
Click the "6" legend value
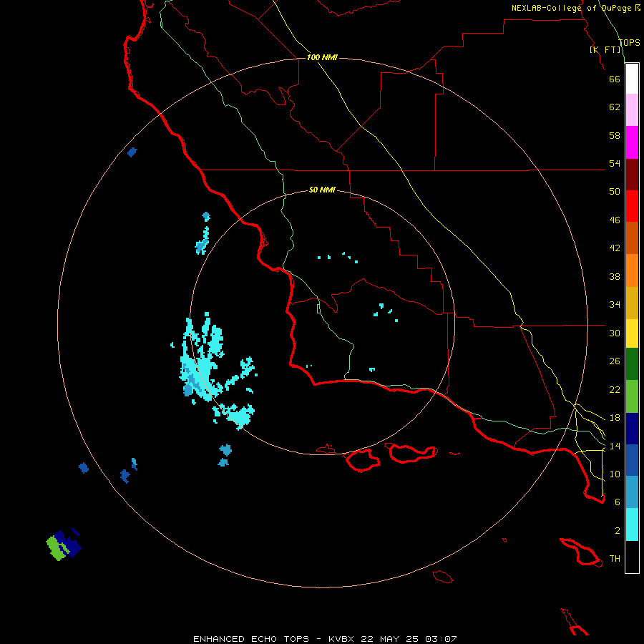click(x=618, y=502)
